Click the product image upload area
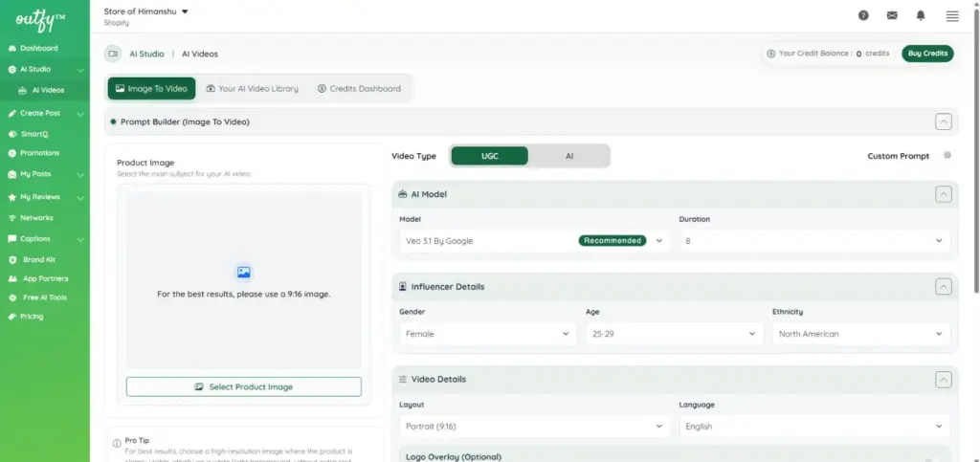Image resolution: width=980 pixels, height=462 pixels. point(244,280)
